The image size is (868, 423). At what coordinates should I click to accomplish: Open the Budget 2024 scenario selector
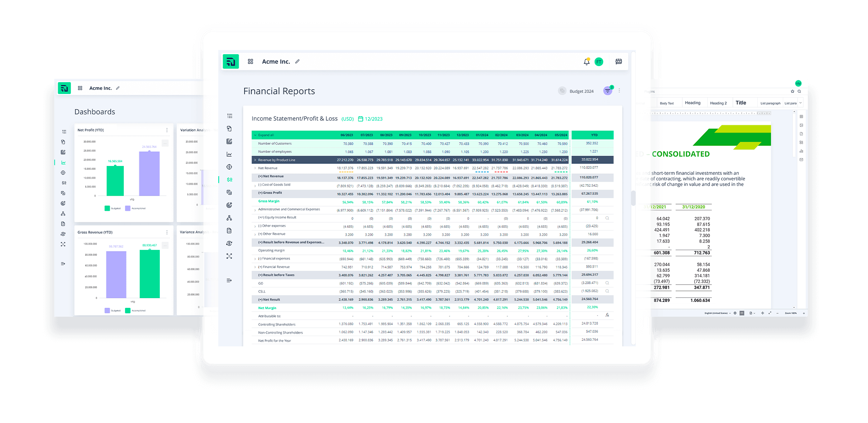581,91
